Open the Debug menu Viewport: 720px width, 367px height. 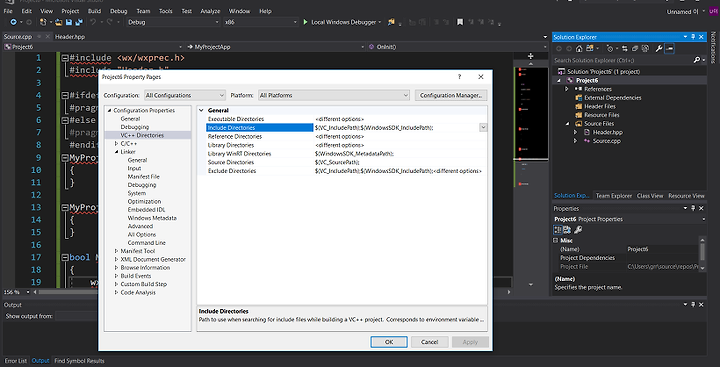point(118,11)
